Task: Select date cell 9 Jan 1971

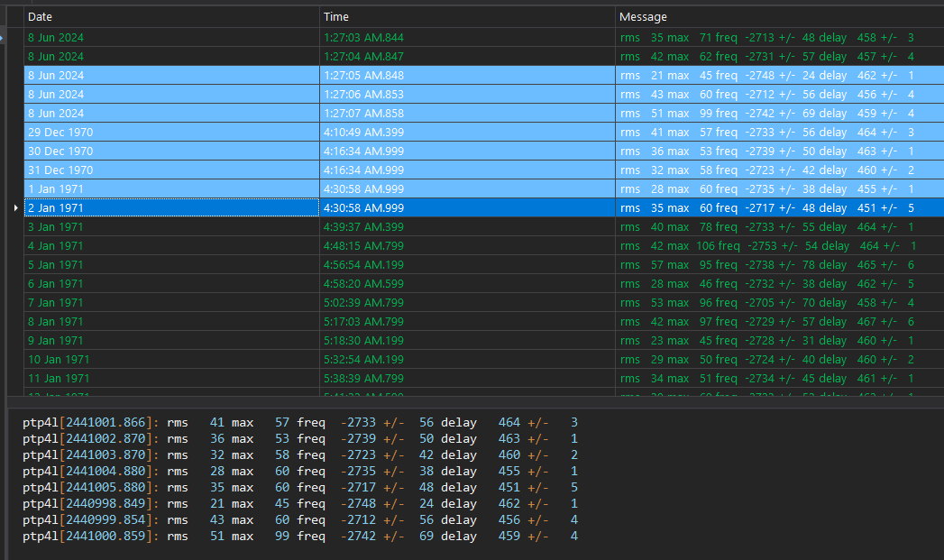Action: click(171, 341)
